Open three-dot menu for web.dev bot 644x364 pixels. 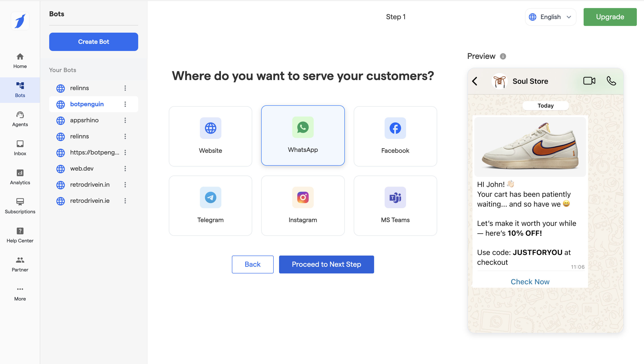coord(125,169)
